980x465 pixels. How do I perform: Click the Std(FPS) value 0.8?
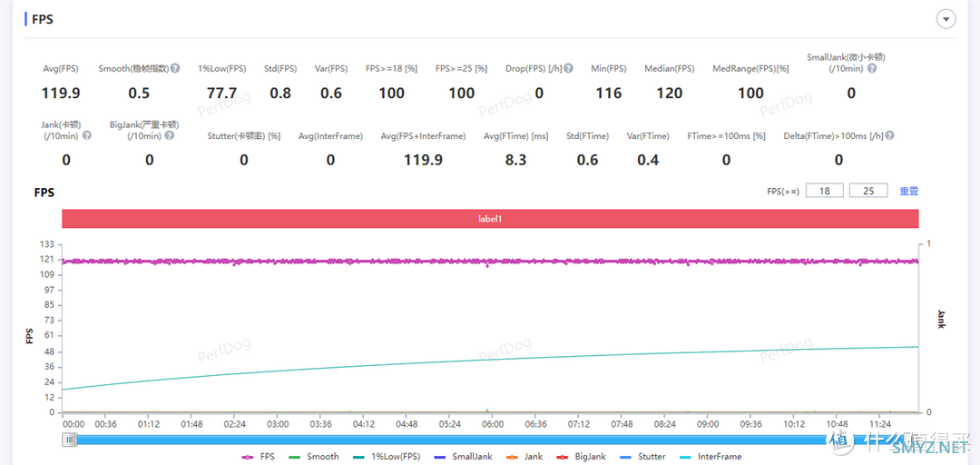click(x=280, y=94)
